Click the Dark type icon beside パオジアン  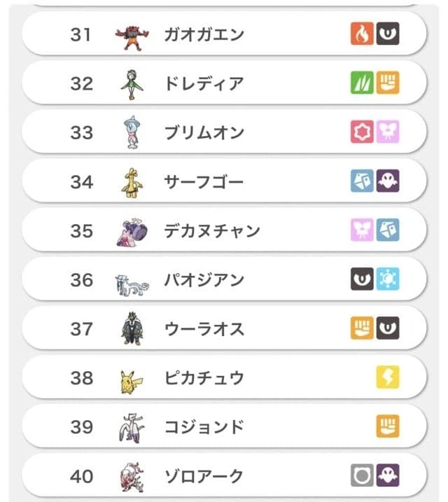click(x=362, y=280)
